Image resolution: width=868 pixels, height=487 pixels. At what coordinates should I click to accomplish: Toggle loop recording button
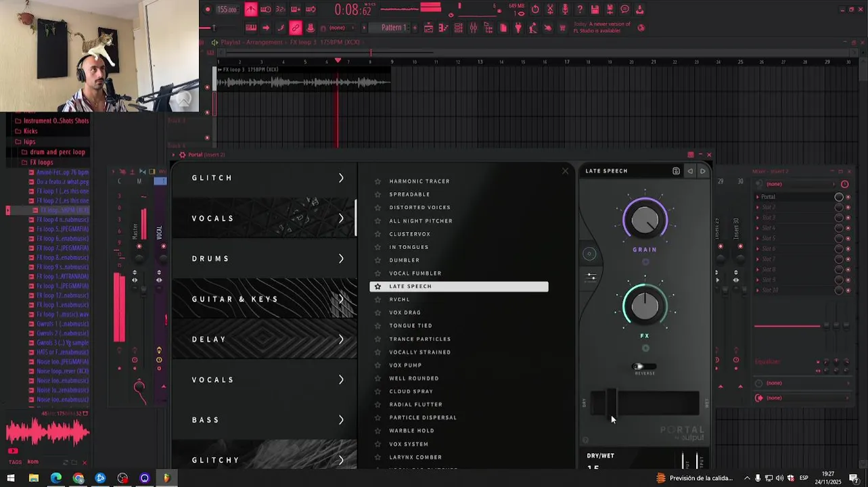[310, 9]
